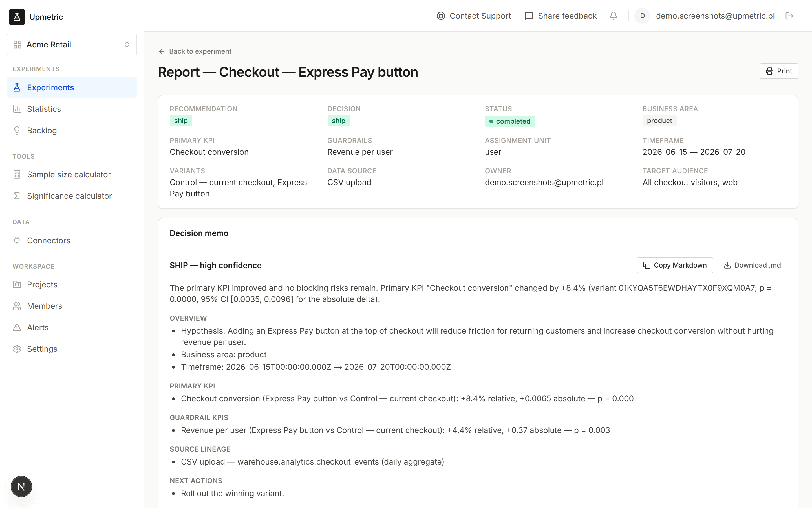The image size is (812, 508).
Task: Click the lightbulb icon next to Backlog
Action: 17,130
